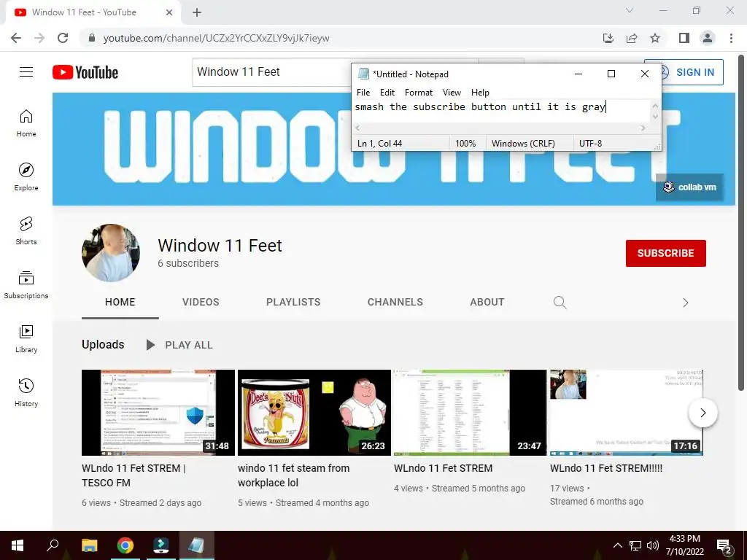Image resolution: width=747 pixels, height=560 pixels.
Task: Show next uploads with carousel arrow
Action: pos(703,413)
